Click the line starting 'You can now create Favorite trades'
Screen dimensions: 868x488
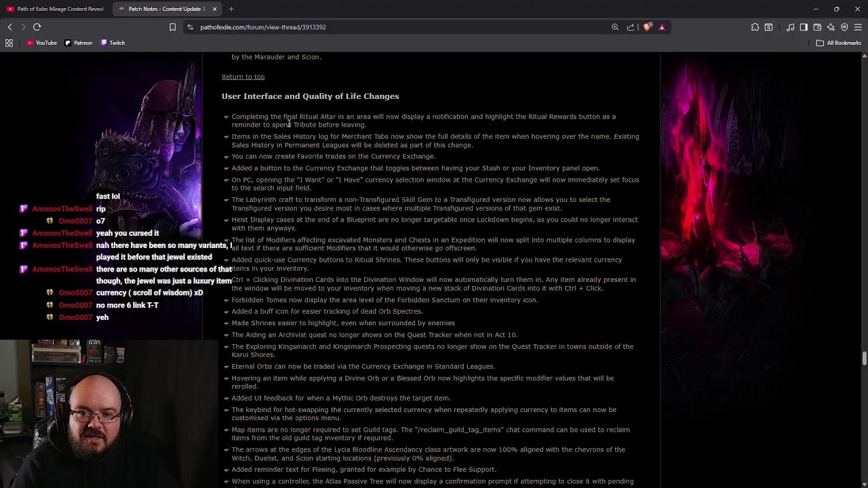tap(334, 157)
